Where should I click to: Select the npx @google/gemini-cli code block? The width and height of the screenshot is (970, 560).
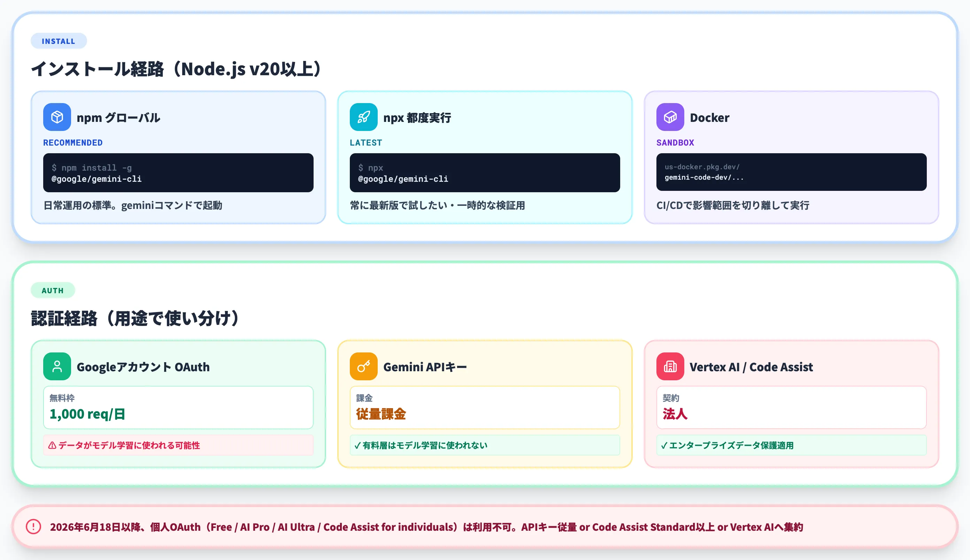click(485, 173)
